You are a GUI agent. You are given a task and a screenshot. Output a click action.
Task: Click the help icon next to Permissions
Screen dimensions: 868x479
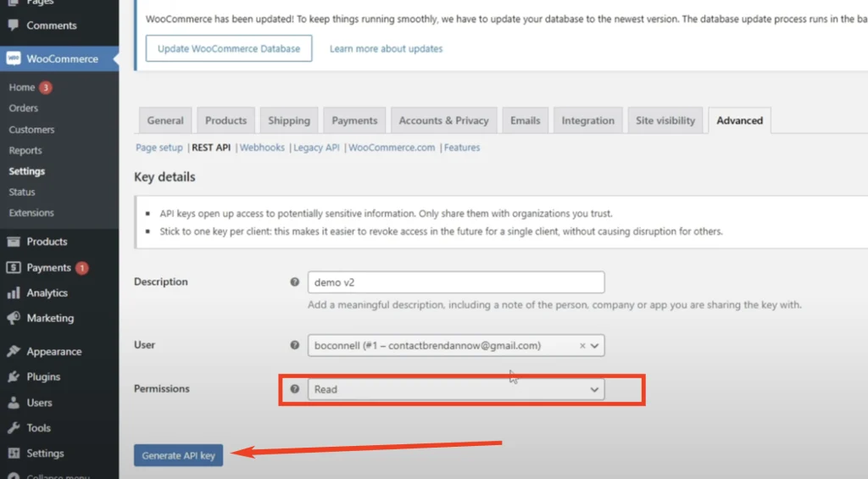pyautogui.click(x=294, y=389)
